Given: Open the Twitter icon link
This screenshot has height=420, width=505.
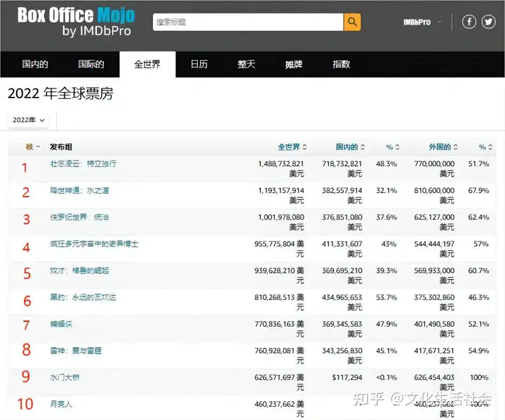Looking at the screenshot, I should pos(488,22).
